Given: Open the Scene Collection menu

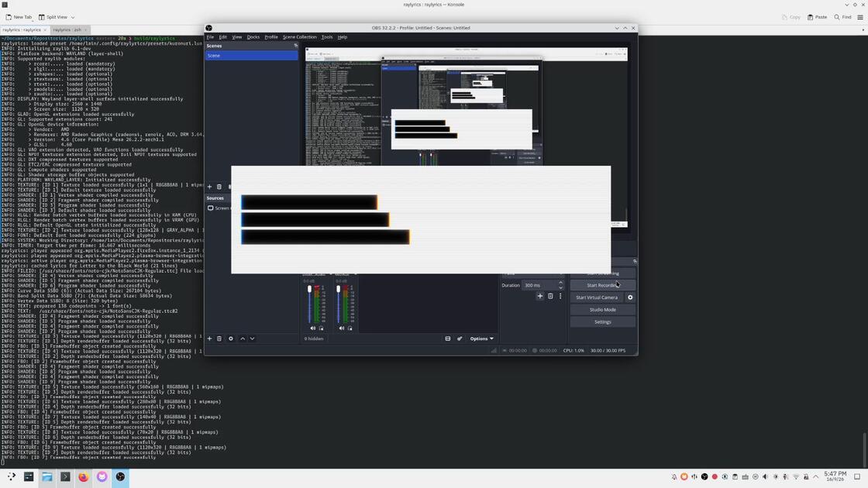Looking at the screenshot, I should tap(299, 37).
